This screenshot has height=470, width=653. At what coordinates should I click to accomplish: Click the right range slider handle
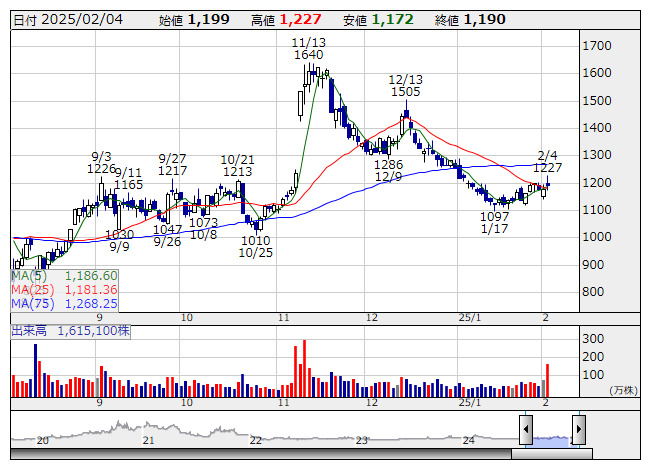[x=579, y=429]
